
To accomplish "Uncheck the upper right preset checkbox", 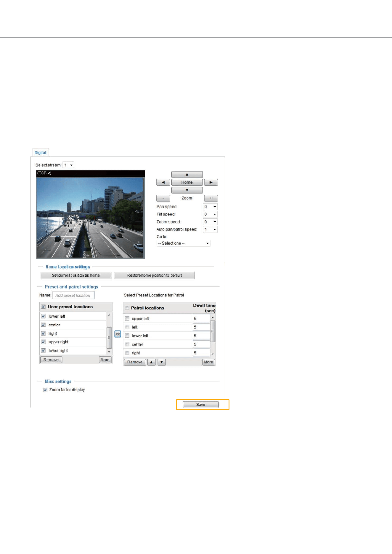I will pos(43,342).
